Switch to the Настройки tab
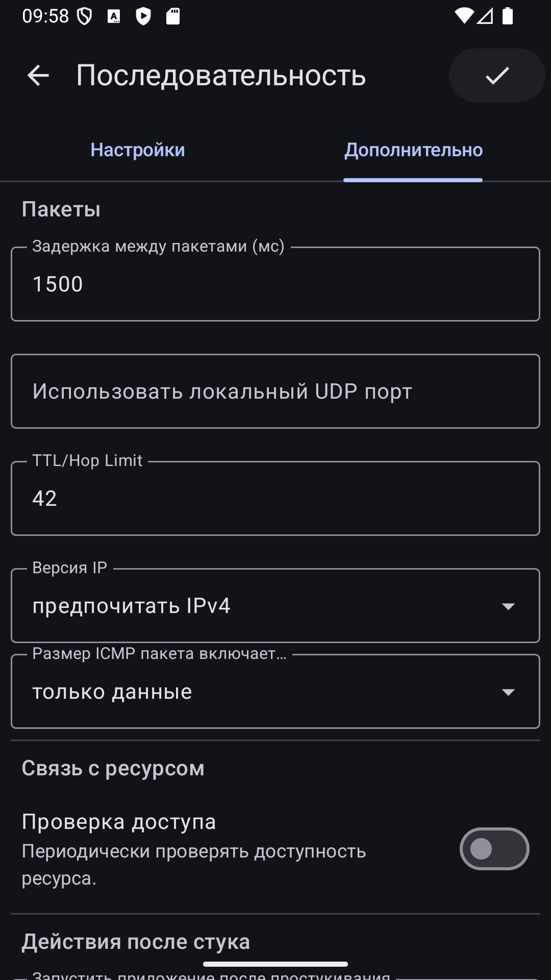 click(138, 150)
